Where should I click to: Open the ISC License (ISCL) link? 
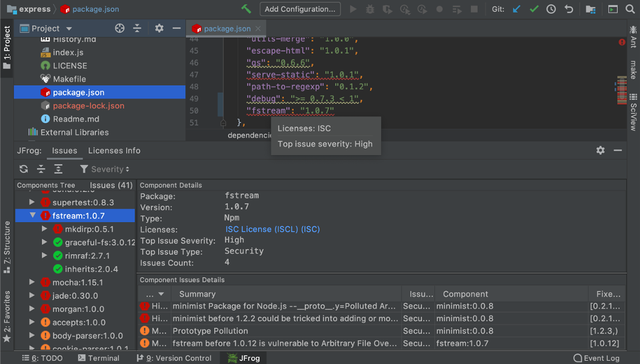[273, 229]
